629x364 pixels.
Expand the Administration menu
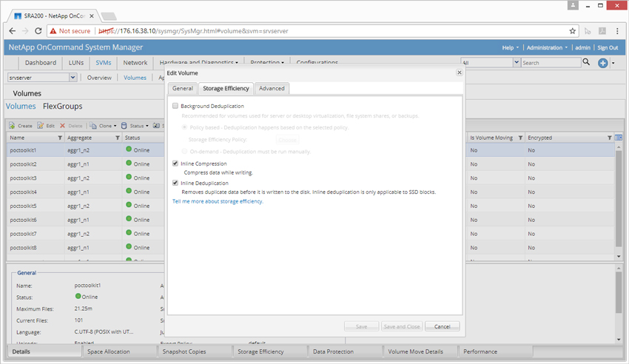pos(547,47)
